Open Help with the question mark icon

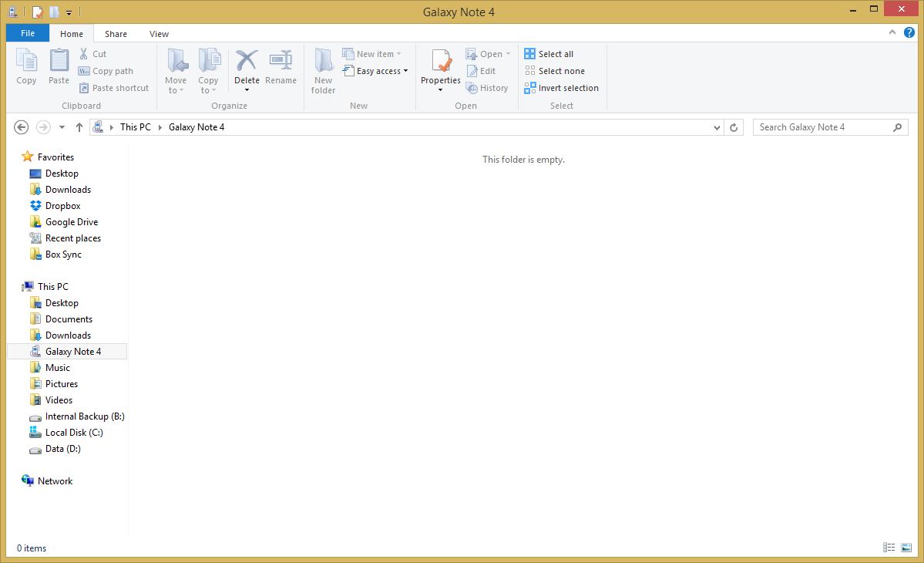pyautogui.click(x=909, y=32)
